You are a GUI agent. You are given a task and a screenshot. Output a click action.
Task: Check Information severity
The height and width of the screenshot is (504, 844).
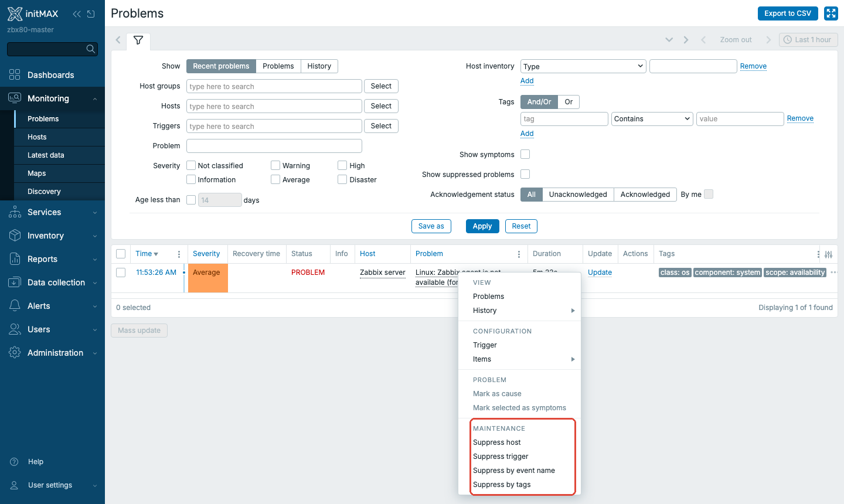pyautogui.click(x=191, y=179)
